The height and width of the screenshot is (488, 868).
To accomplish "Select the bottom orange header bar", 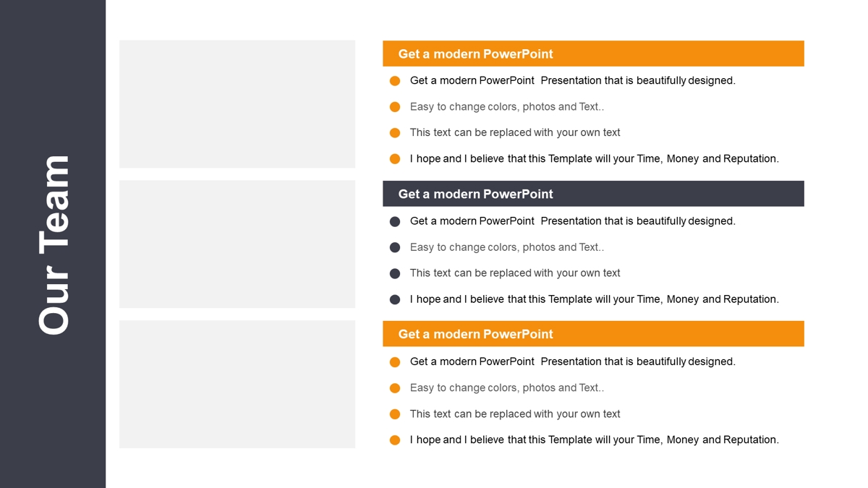I will (x=593, y=334).
